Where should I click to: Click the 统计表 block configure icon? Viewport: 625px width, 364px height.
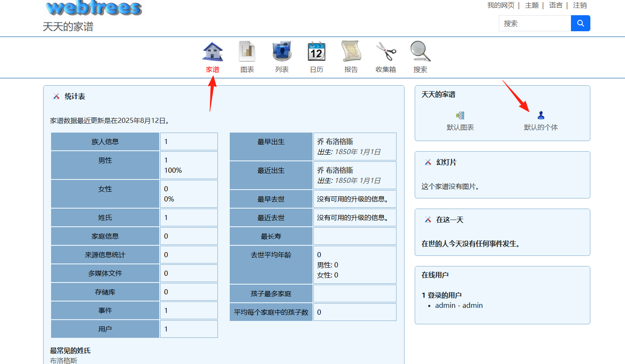56,96
